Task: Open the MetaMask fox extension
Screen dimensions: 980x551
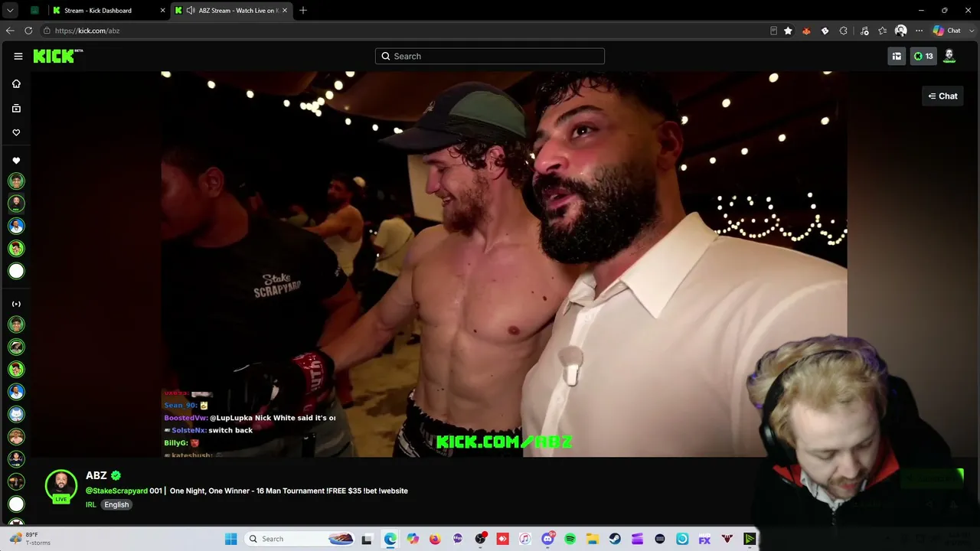Action: (x=806, y=31)
